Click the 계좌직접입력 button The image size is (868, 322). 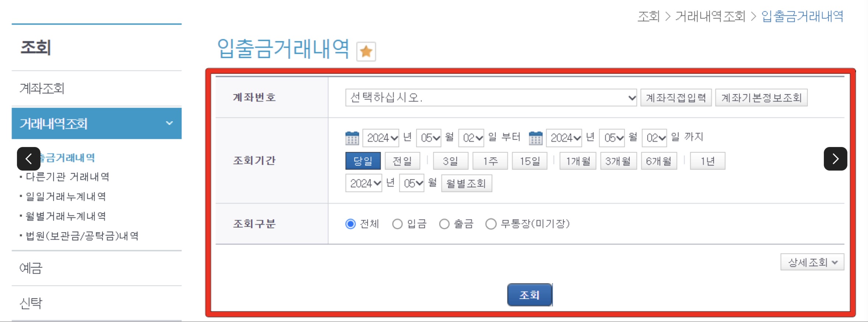[x=676, y=98]
